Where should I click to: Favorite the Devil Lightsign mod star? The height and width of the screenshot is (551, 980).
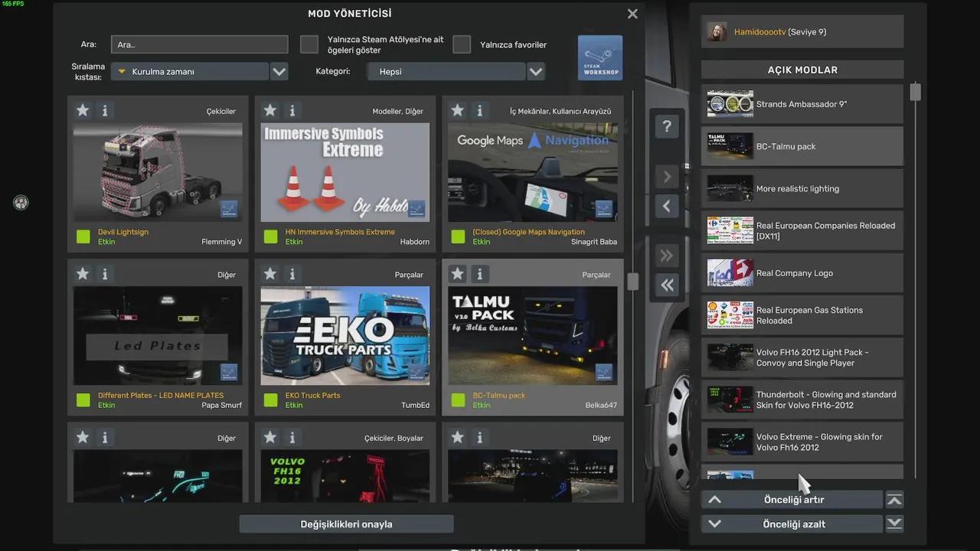(83, 110)
